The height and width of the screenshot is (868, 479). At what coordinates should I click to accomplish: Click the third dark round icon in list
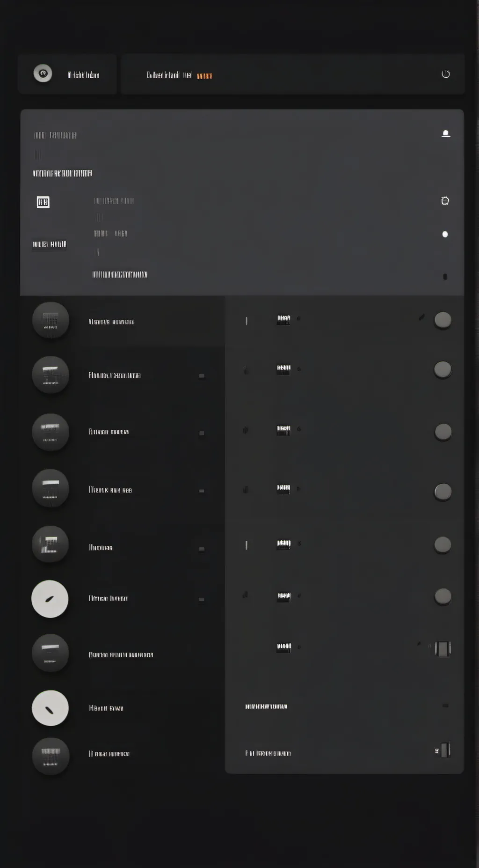51,432
